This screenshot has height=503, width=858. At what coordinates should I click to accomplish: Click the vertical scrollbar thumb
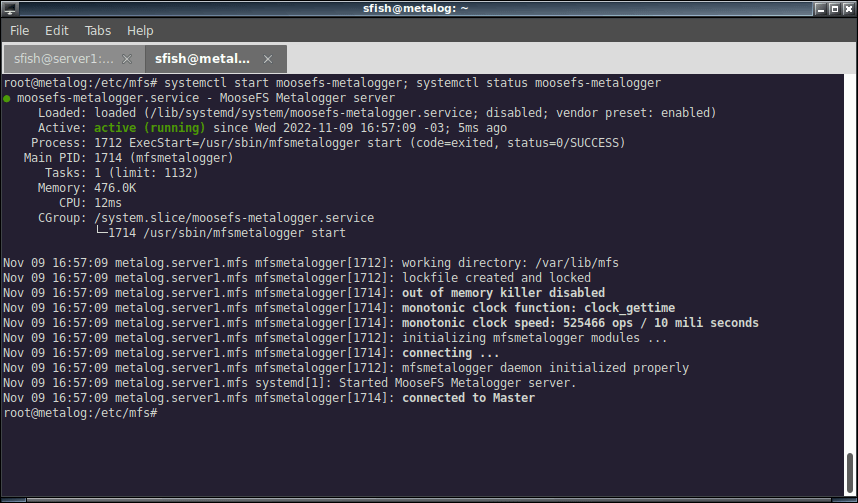point(850,473)
